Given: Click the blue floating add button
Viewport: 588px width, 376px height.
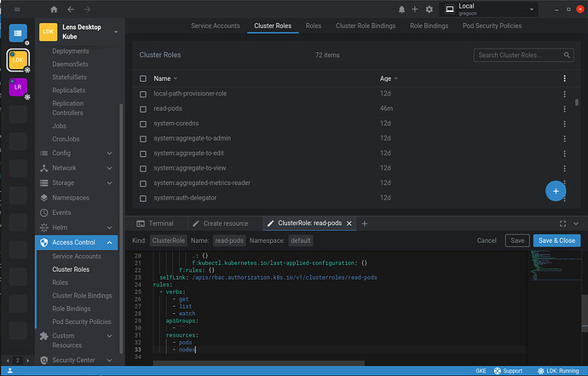Looking at the screenshot, I should pos(555,191).
